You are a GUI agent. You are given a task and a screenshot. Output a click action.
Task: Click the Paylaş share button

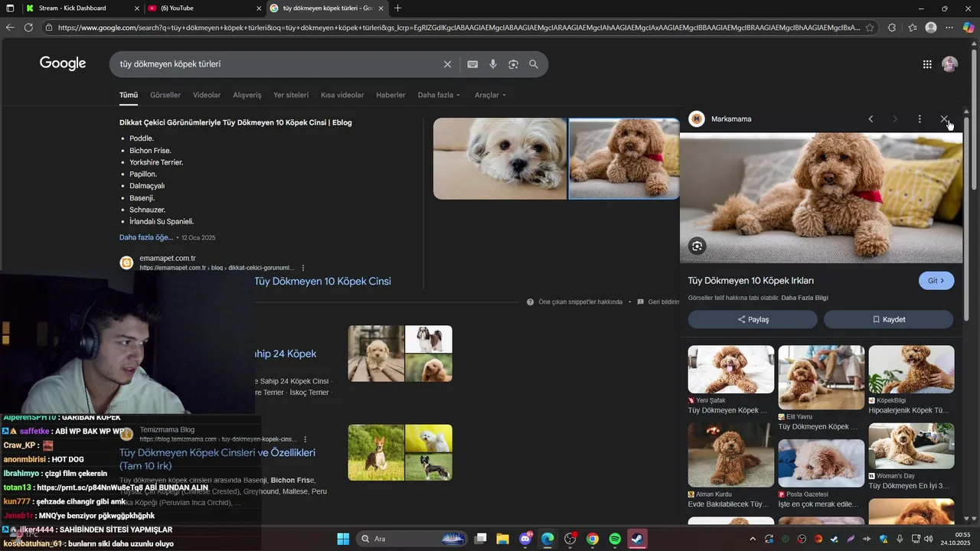click(x=753, y=319)
